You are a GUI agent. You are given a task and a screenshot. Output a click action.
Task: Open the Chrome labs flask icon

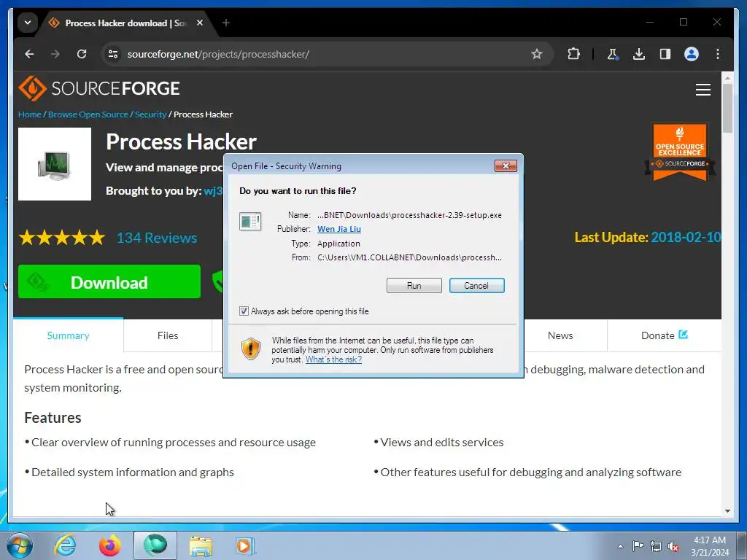point(613,54)
